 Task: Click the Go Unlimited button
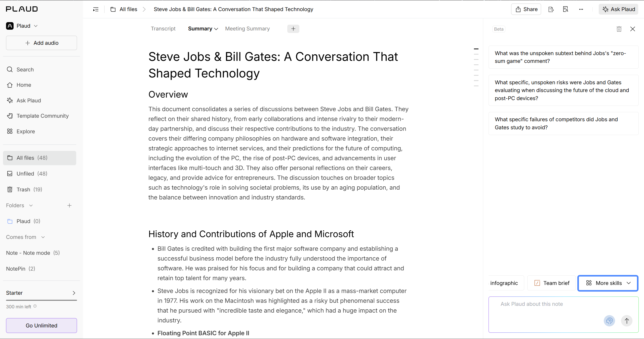click(x=42, y=325)
